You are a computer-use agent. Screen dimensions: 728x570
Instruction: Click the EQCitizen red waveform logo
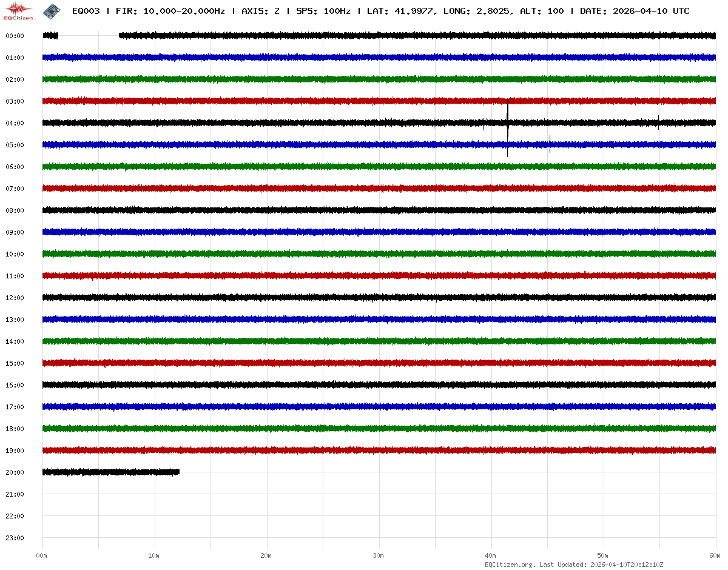[18, 9]
